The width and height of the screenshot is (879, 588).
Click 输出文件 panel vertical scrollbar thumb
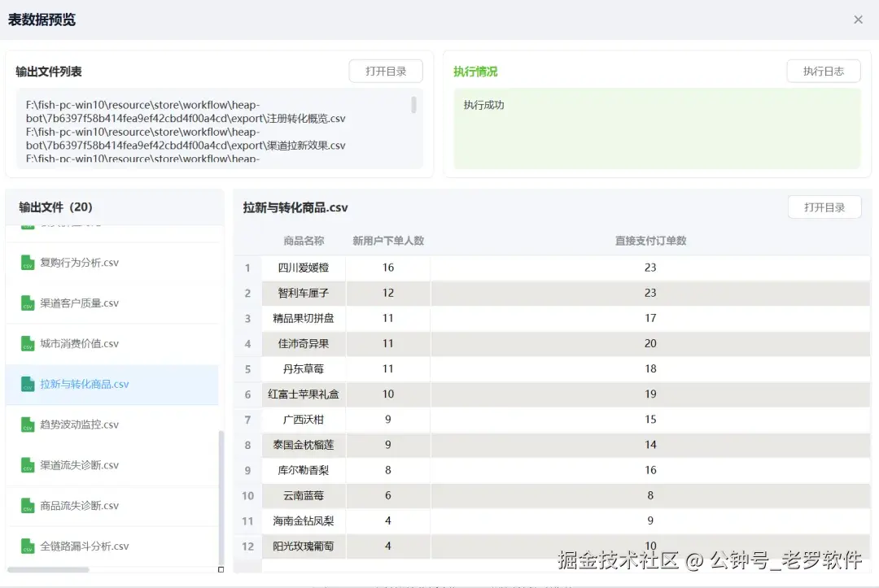point(221,497)
